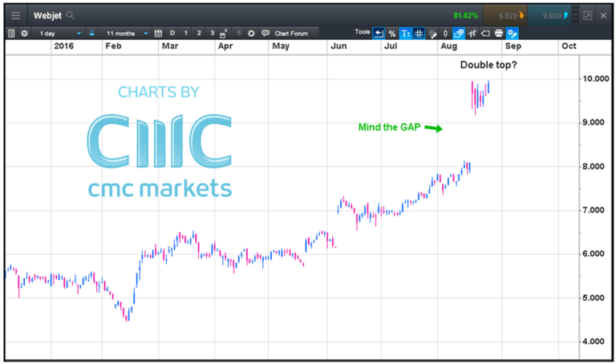
Task: Select chart preset 2
Action: pyautogui.click(x=199, y=33)
